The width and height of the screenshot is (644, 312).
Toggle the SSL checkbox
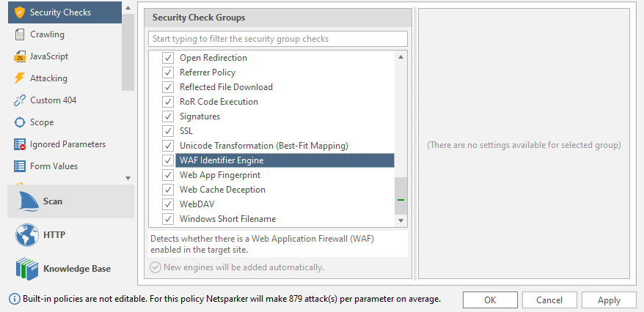coord(167,131)
